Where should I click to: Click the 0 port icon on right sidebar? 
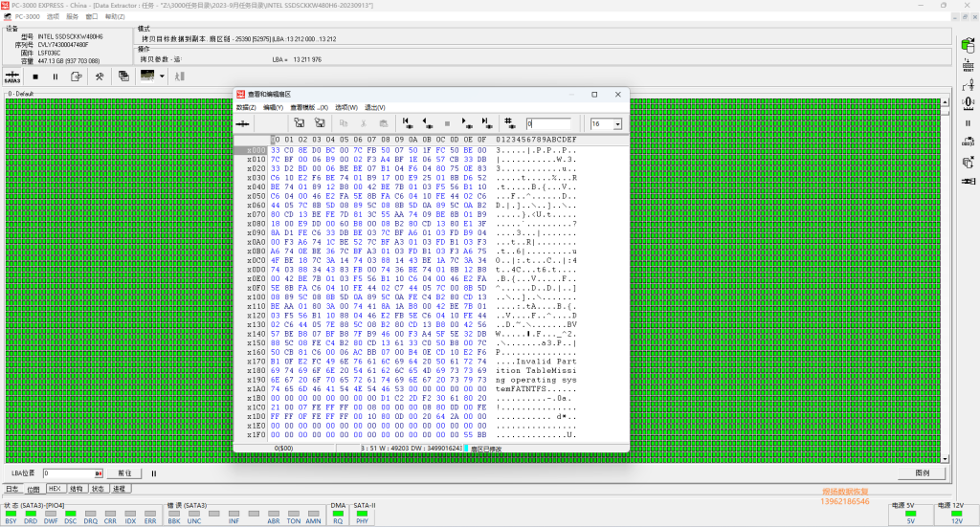pos(969,103)
